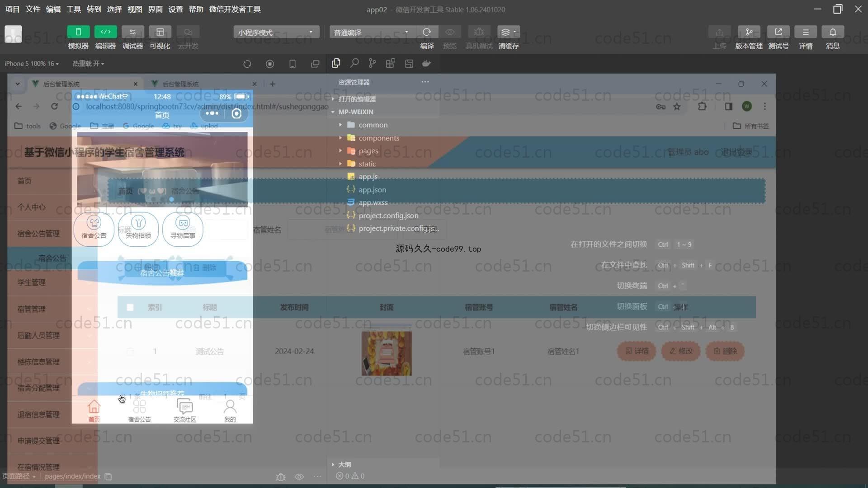
Task: Toggle the 可视化 visualization button
Action: [160, 32]
